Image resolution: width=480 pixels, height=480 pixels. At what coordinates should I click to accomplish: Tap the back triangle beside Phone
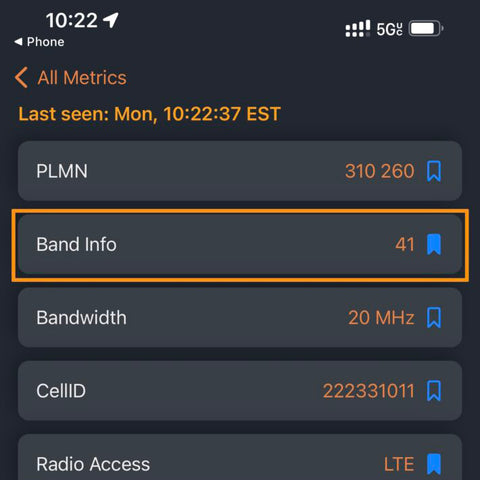[x=18, y=42]
